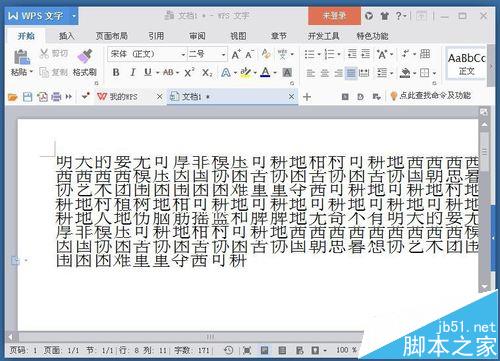The height and width of the screenshot is (361, 500).
Task: Align text right
Action: tap(338, 73)
